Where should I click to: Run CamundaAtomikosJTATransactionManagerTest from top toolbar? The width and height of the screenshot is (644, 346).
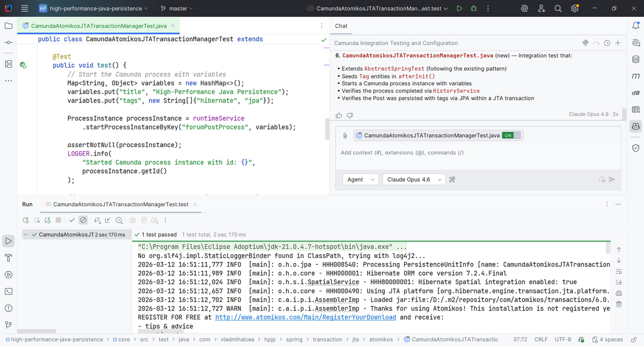[x=459, y=9]
